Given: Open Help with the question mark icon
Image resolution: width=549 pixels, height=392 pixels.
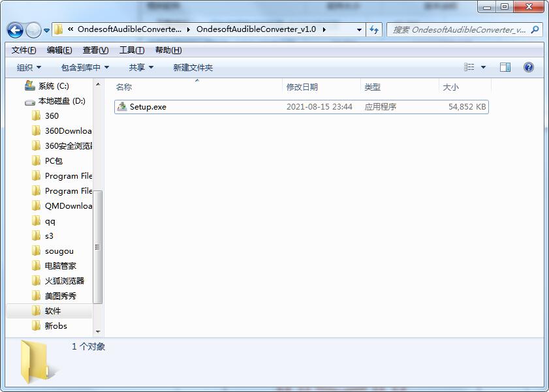Looking at the screenshot, I should pos(529,67).
